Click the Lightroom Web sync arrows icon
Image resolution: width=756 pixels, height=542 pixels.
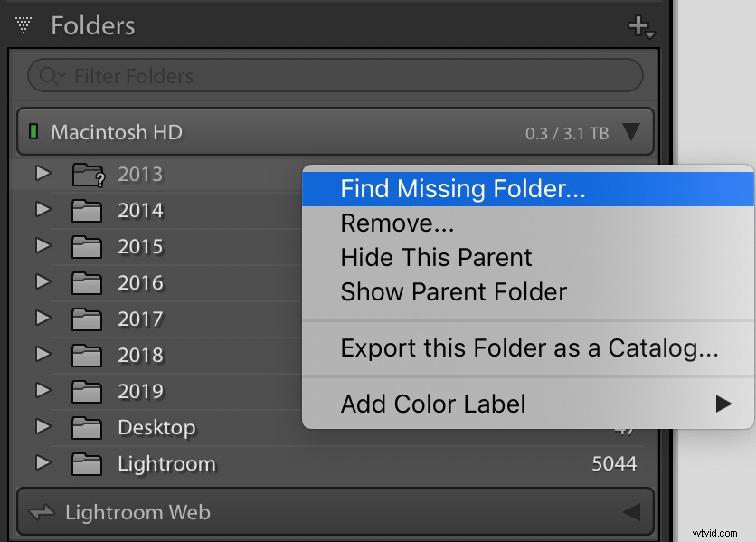point(42,512)
